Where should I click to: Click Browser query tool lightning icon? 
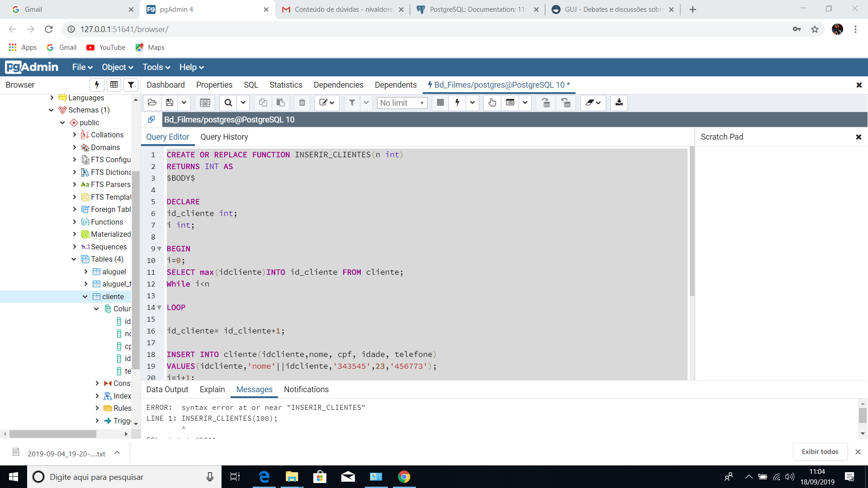point(97,84)
